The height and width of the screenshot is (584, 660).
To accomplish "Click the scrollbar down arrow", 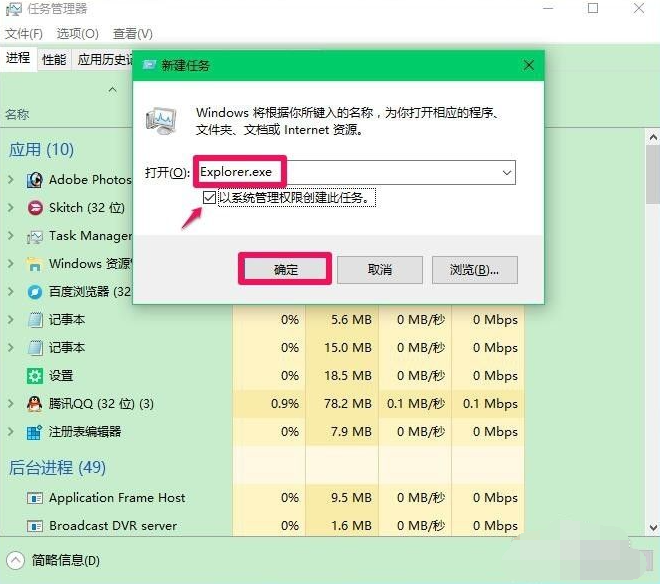I will pos(653,527).
